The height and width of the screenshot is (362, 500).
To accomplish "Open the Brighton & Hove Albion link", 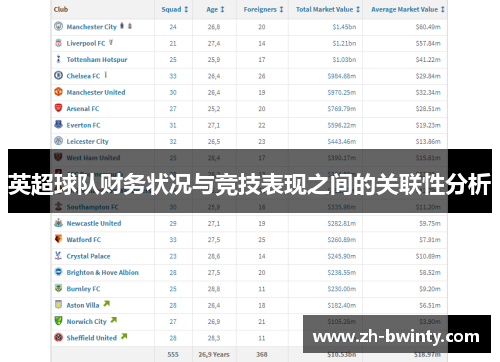I will pos(103,272).
